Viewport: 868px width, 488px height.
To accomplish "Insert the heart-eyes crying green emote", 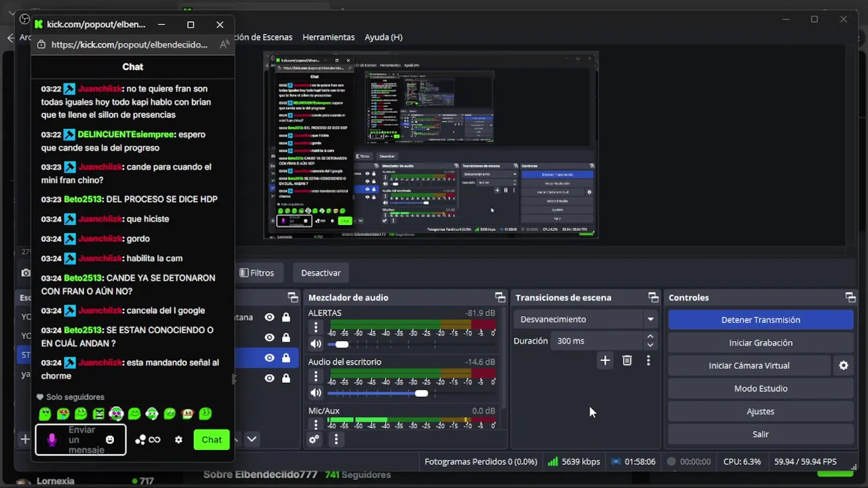I will [63, 413].
